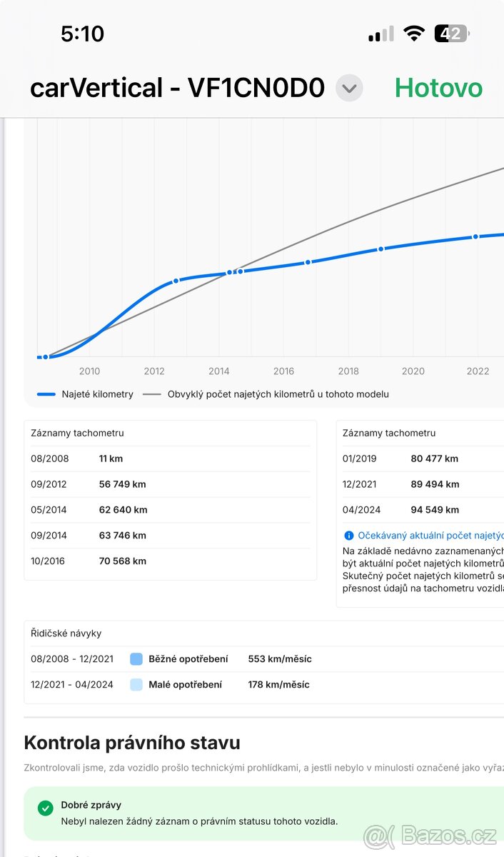Viewport: 504px width, 857px height.
Task: Tap the Wi-Fi icon in status bar
Action: point(413,34)
